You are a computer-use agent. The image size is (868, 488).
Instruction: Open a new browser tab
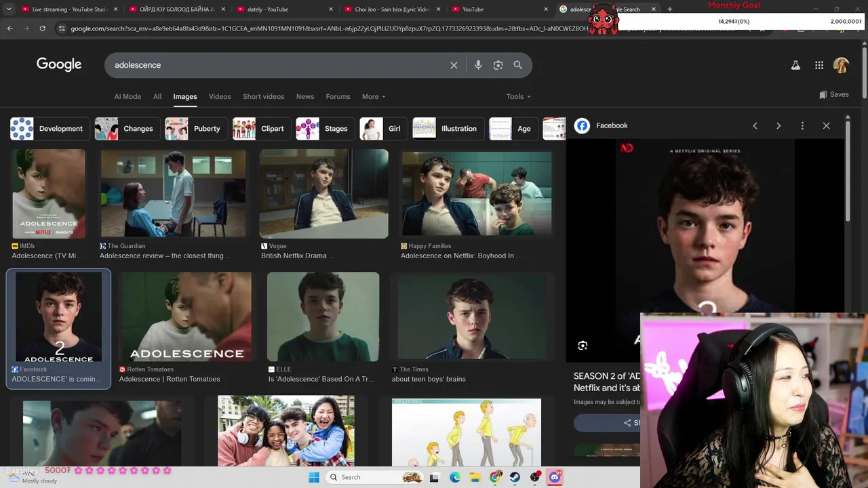coord(669,9)
